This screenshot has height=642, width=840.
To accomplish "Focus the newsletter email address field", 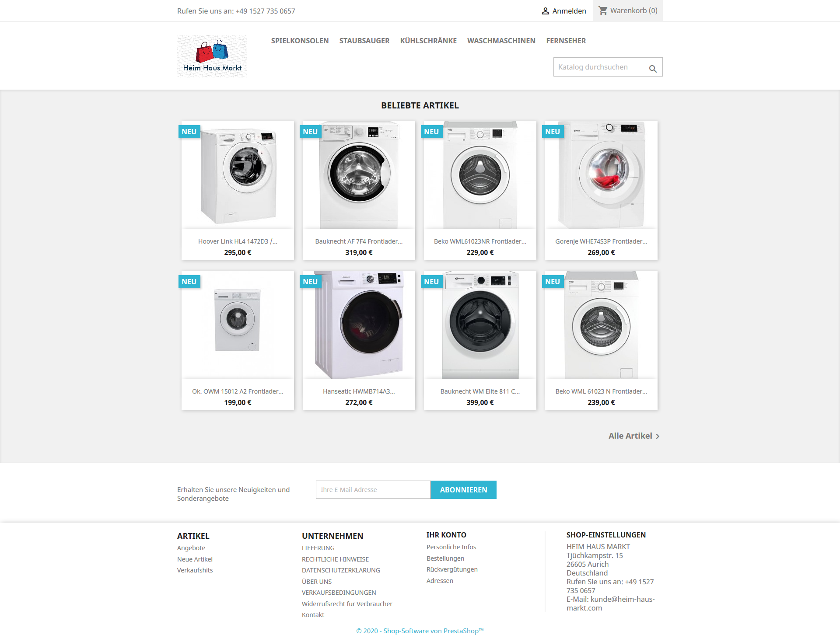I will (x=373, y=490).
